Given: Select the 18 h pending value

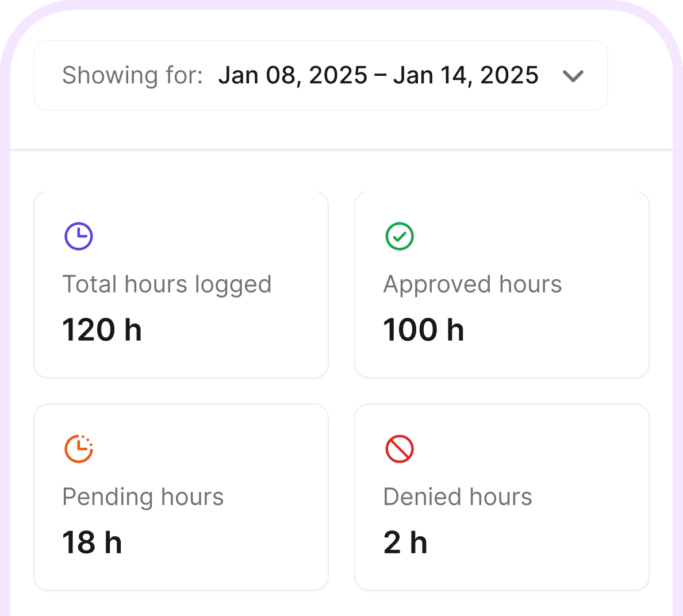Looking at the screenshot, I should [x=93, y=542].
